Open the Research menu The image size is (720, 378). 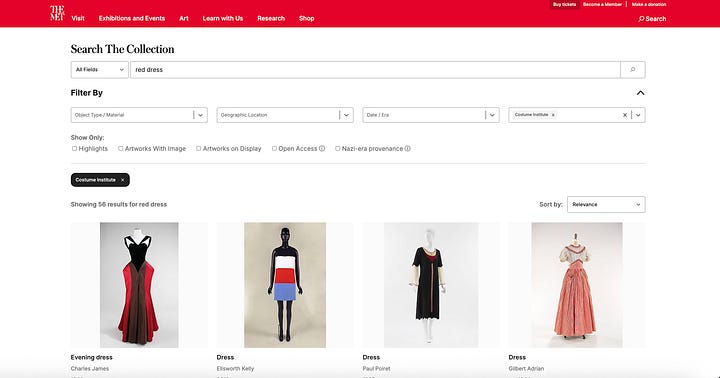271,18
